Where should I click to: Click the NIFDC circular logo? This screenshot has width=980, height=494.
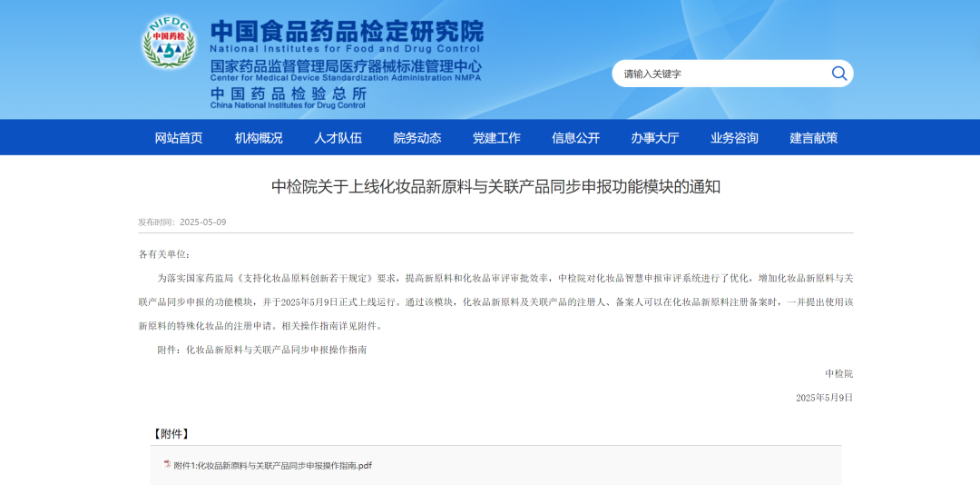pyautogui.click(x=168, y=43)
